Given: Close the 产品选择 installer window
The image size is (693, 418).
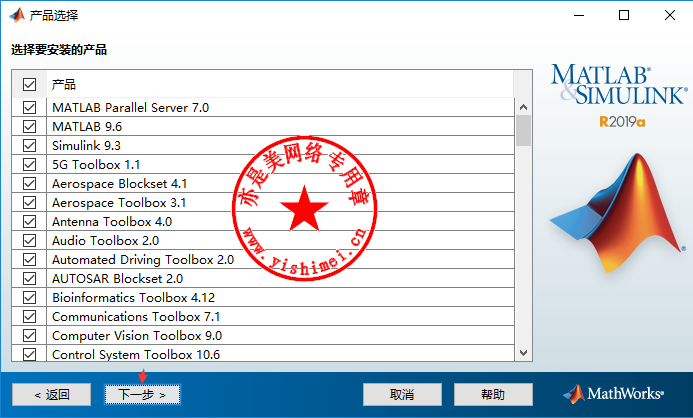Looking at the screenshot, I should point(670,15).
